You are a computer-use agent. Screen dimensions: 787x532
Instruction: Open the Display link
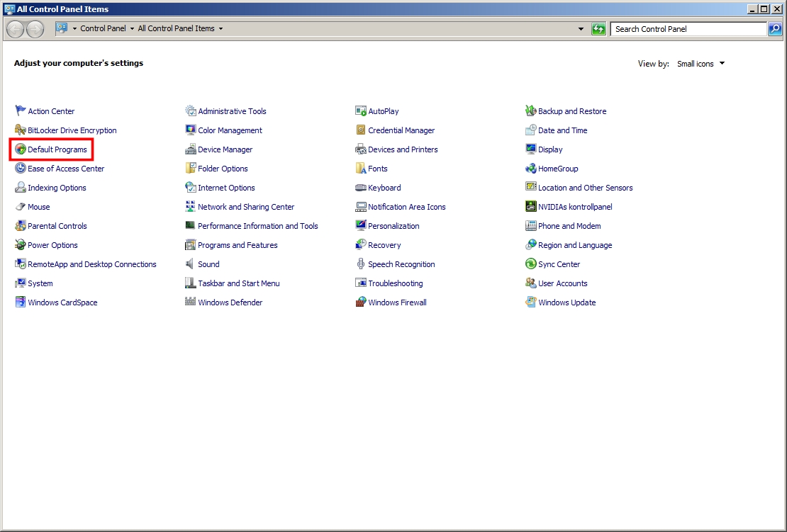point(550,149)
